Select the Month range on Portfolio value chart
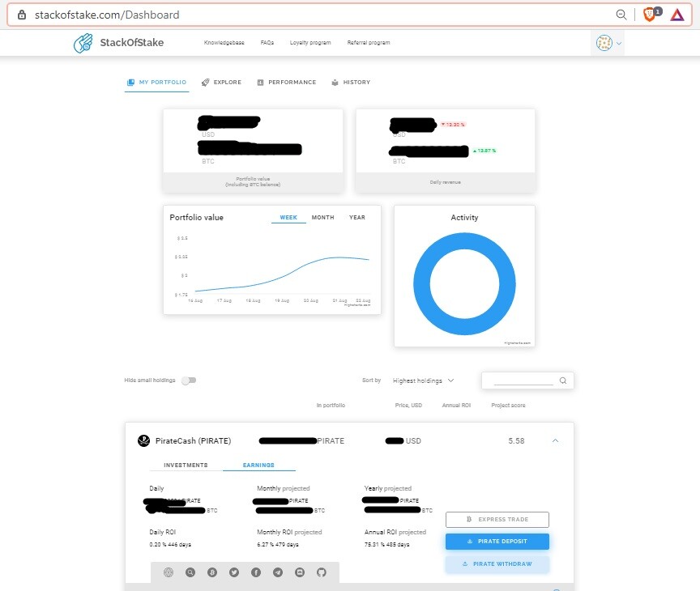 pos(322,217)
